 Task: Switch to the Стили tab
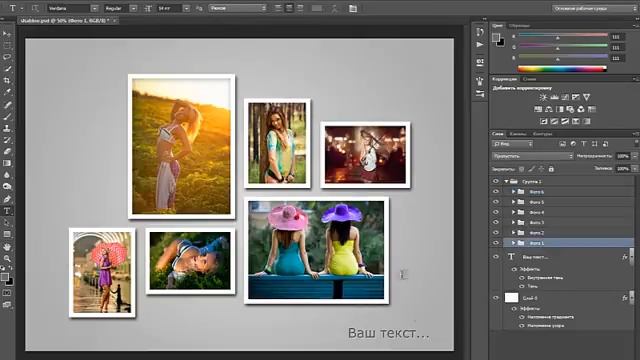click(529, 79)
